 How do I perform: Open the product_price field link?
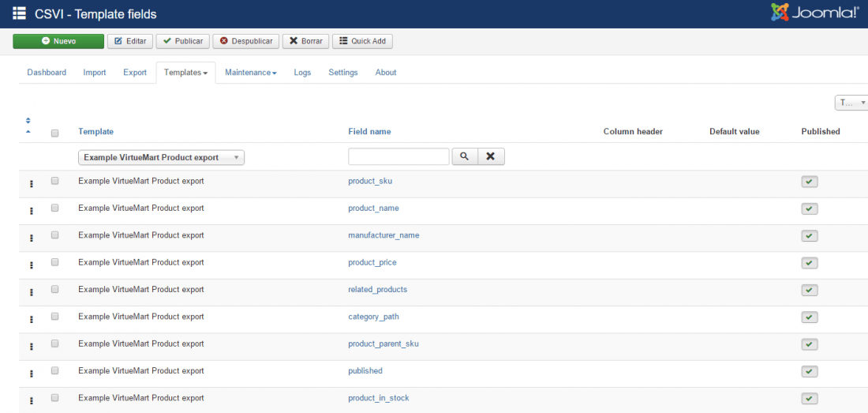click(x=372, y=262)
